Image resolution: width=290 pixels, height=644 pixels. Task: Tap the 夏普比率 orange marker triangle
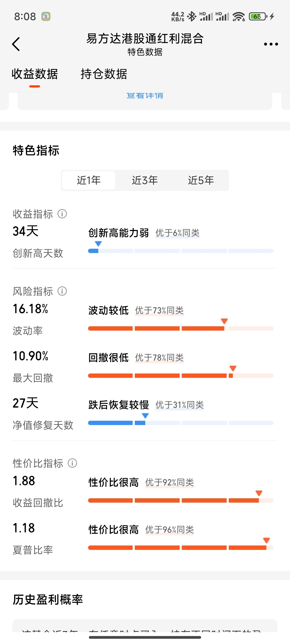tap(266, 540)
